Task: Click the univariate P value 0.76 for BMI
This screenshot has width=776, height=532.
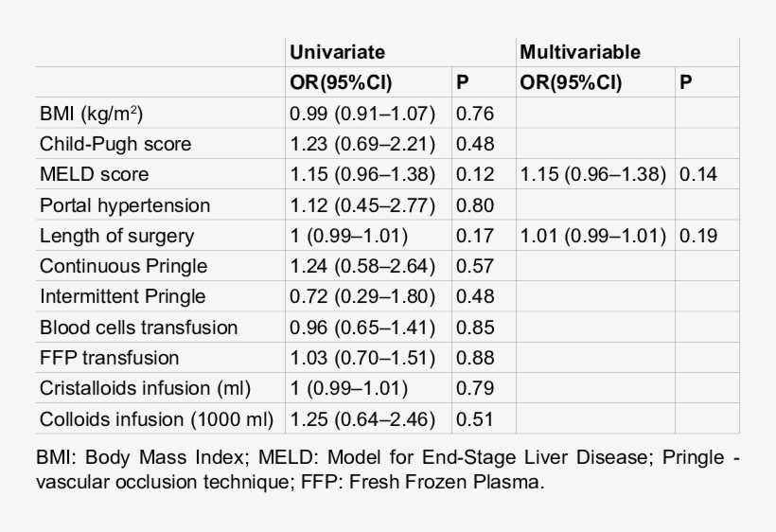Action: 475,114
